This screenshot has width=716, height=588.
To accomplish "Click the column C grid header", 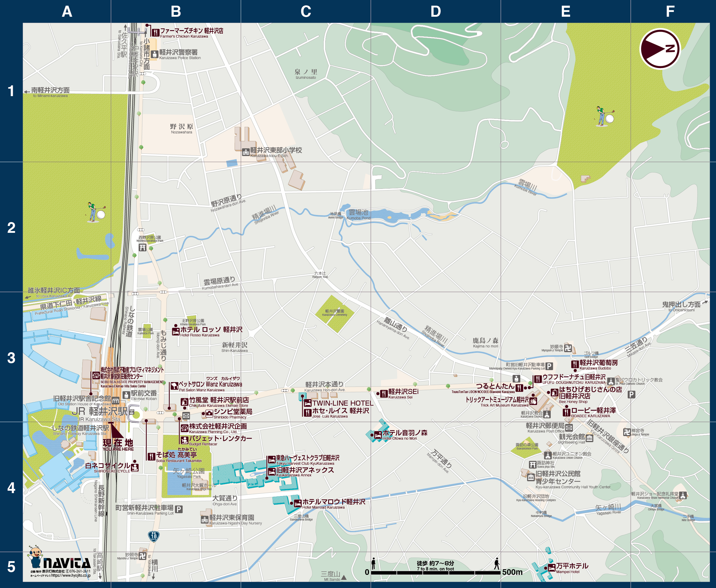I will point(306,12).
